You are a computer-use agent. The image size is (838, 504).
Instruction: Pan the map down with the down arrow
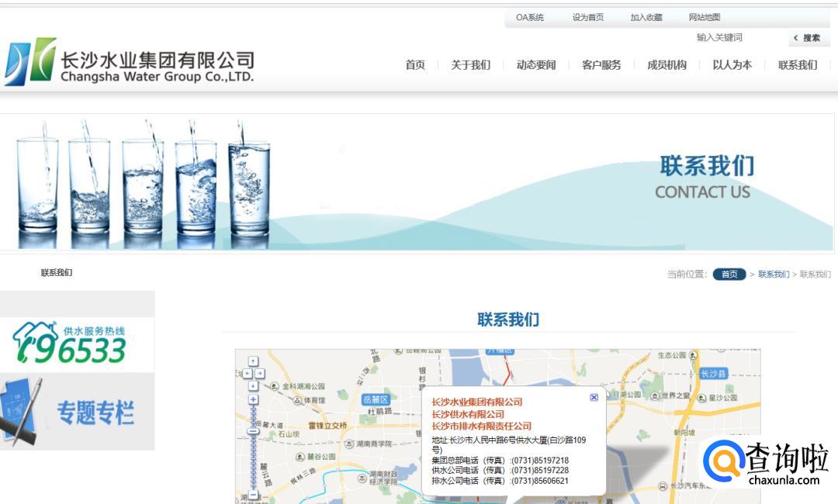(x=253, y=385)
